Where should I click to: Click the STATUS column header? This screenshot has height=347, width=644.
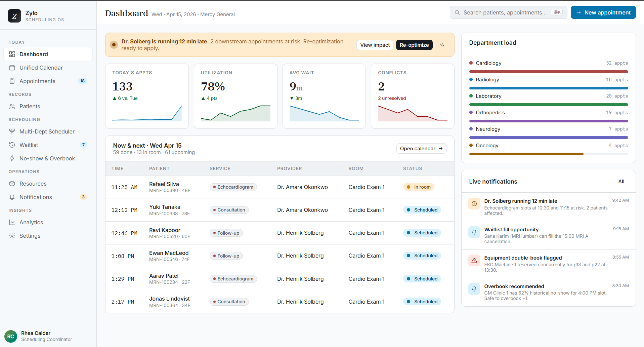(413, 168)
